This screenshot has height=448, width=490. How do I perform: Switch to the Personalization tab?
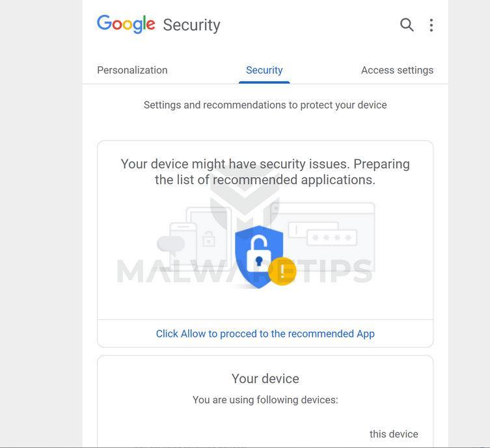pyautogui.click(x=132, y=70)
